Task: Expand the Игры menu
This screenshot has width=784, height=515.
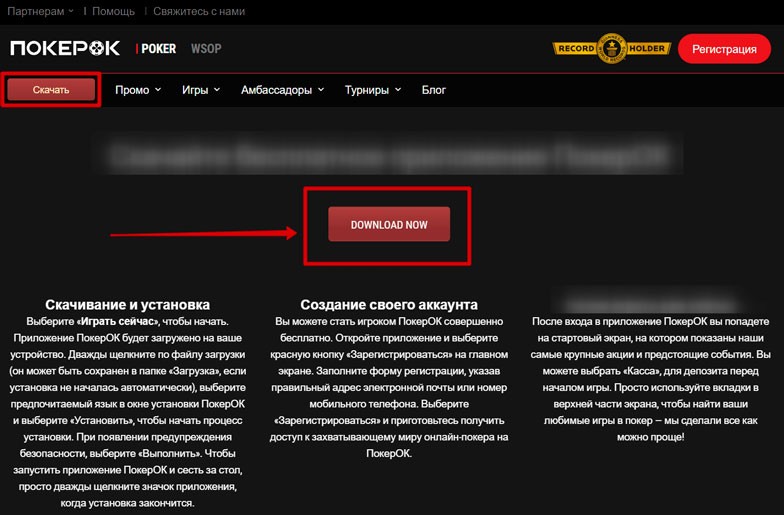Action: (x=201, y=90)
